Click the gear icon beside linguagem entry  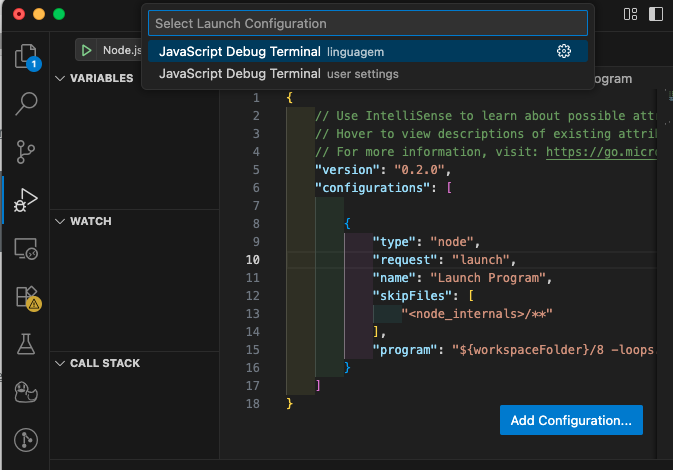pyautogui.click(x=564, y=51)
